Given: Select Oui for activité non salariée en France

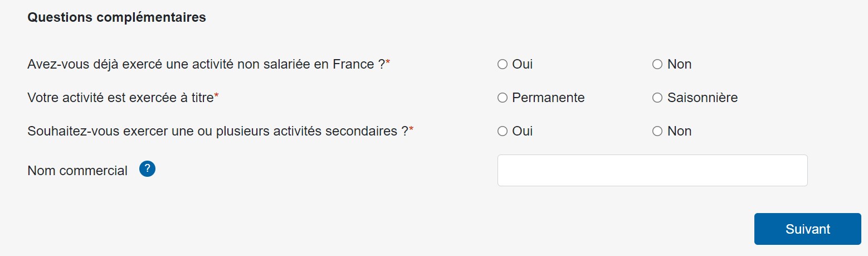Looking at the screenshot, I should point(502,64).
